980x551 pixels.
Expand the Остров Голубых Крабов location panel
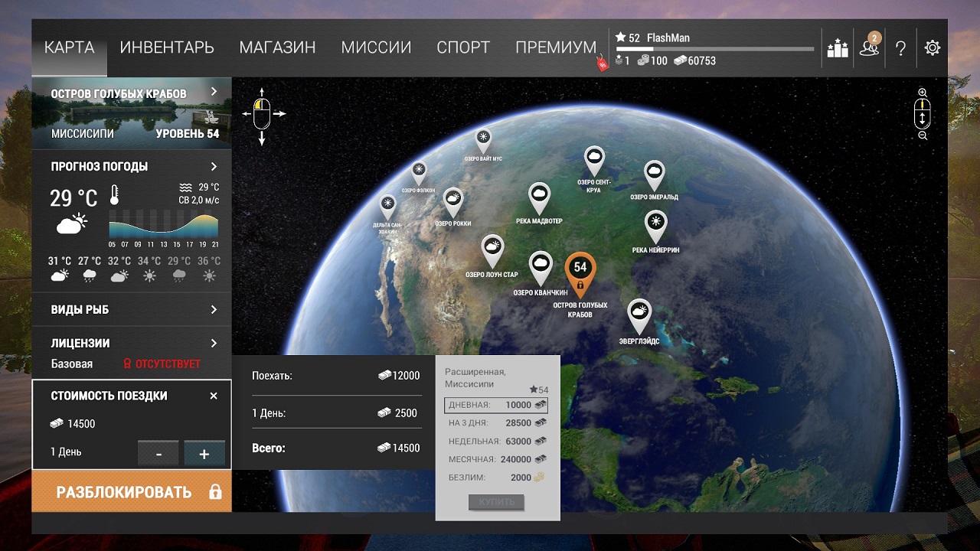tap(214, 92)
